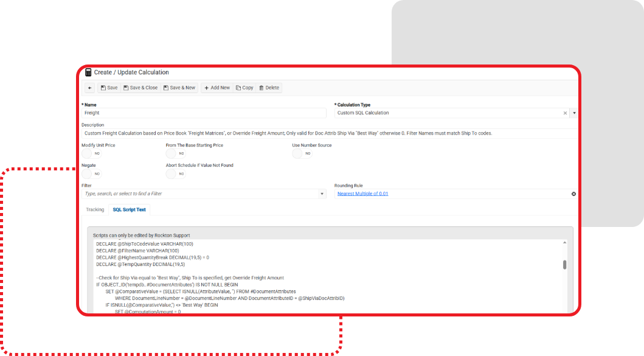The image size is (644, 356).
Task: Remove the Rounding Rule with clear icon
Action: [573, 194]
